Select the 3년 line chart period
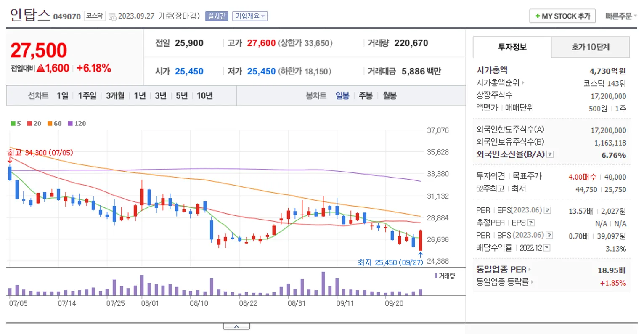Image resolution: width=644 pixels, height=334 pixels. click(x=161, y=95)
